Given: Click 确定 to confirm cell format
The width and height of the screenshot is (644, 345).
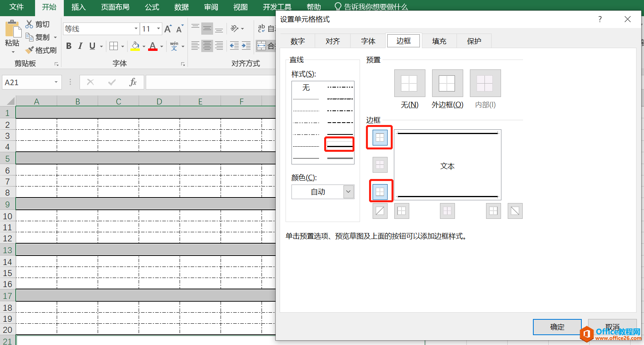Looking at the screenshot, I should 557,327.
